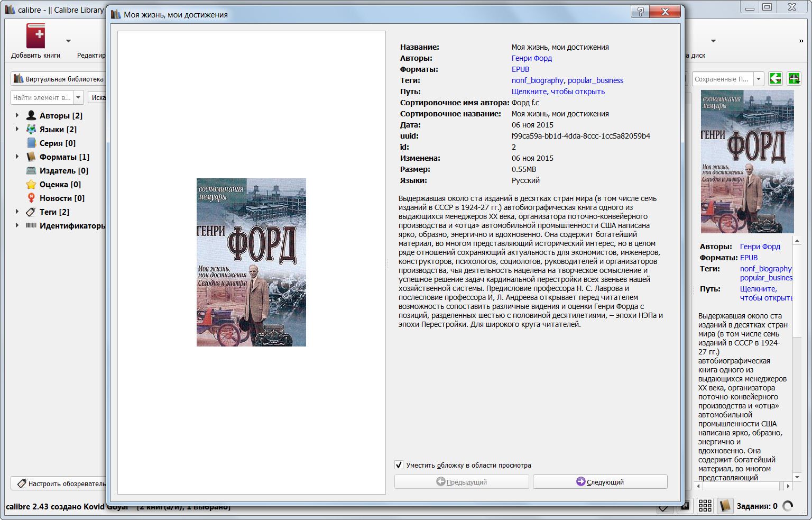
Task: Click path link Щелкните, чтобы открыть in dialog
Action: point(558,92)
